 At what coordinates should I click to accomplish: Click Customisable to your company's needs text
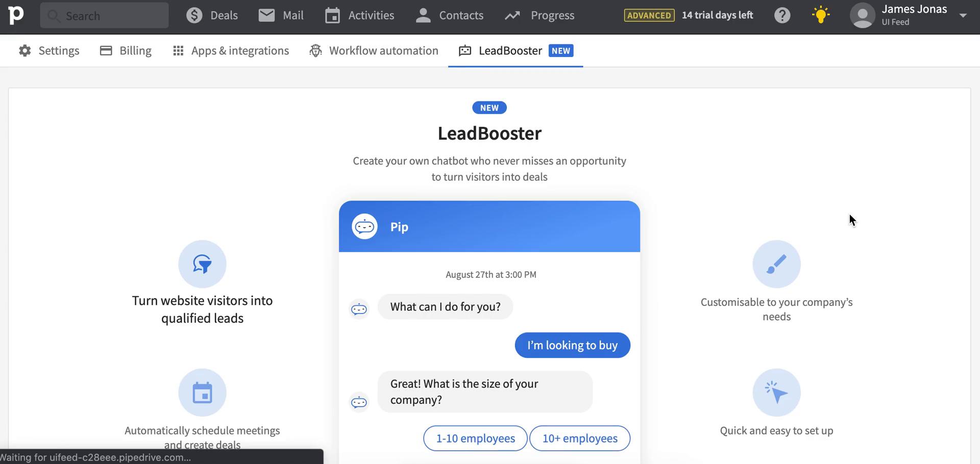[776, 309]
